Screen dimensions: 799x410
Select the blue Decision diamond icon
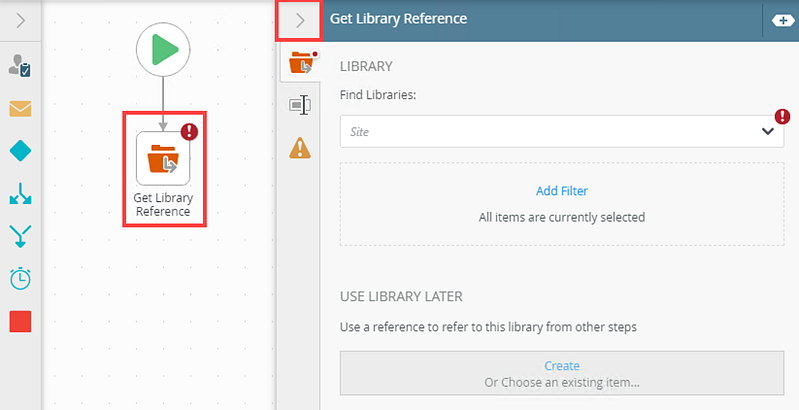click(20, 151)
